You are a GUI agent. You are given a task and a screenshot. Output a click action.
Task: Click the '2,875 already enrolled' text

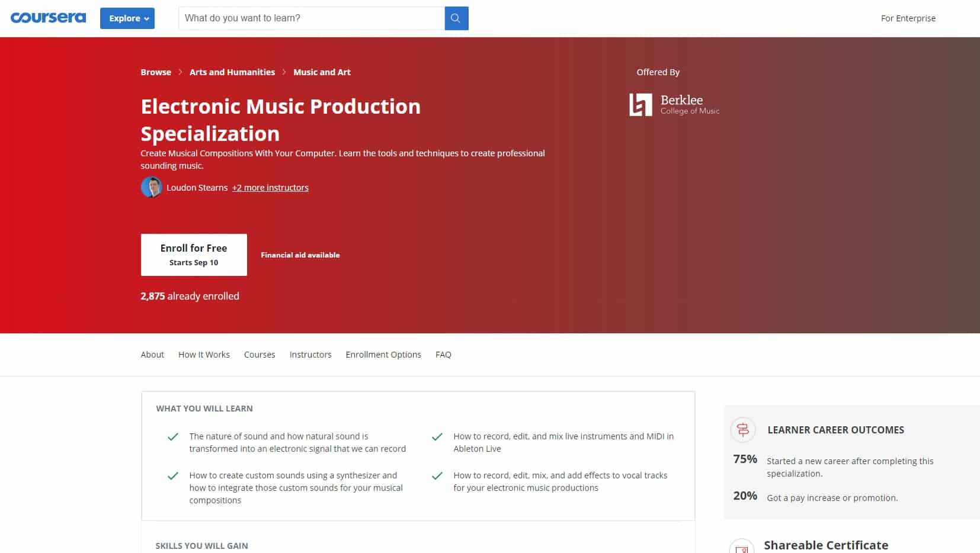click(x=190, y=296)
